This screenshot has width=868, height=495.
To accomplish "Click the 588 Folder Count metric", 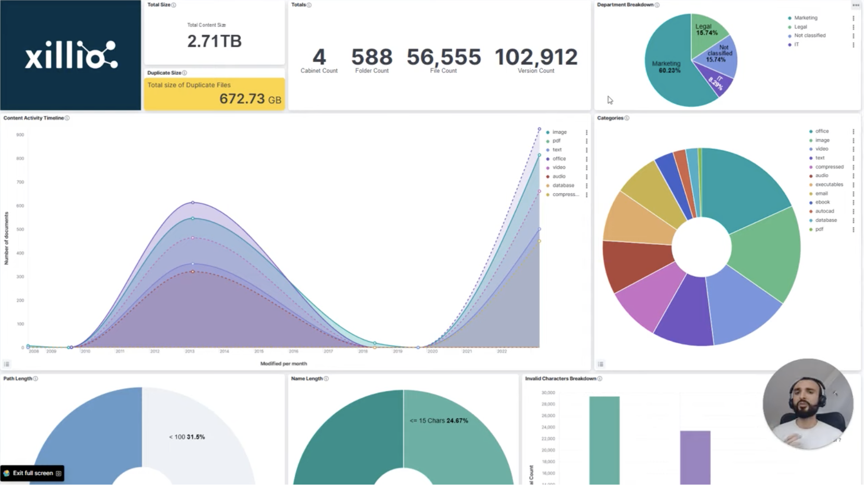I will pos(372,60).
